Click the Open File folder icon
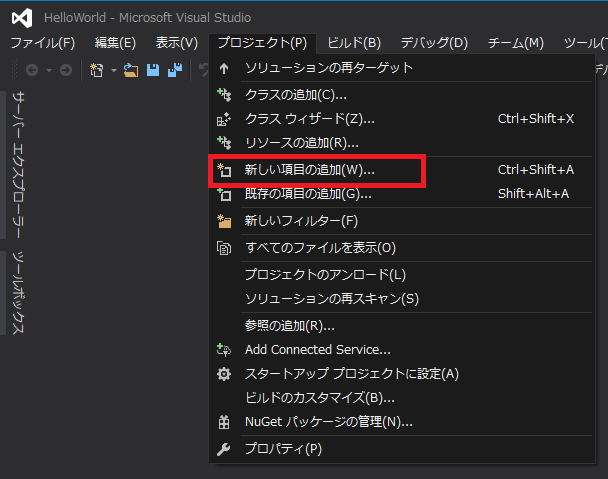The width and height of the screenshot is (608, 479). pos(131,70)
